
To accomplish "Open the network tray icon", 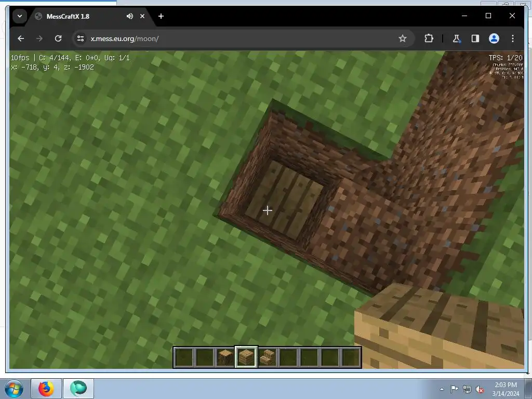I will point(467,390).
